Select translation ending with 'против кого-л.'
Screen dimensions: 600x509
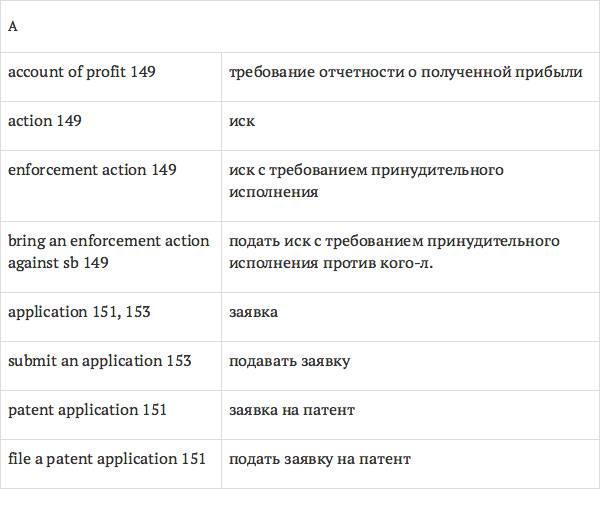click(394, 252)
